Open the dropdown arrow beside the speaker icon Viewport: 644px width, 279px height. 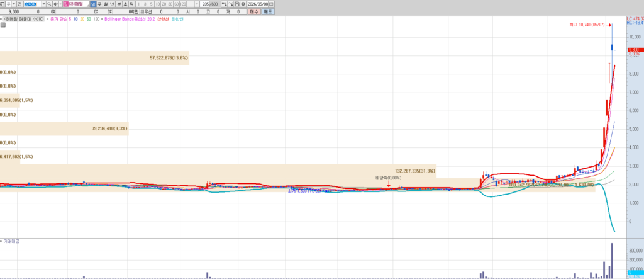tap(60, 4)
